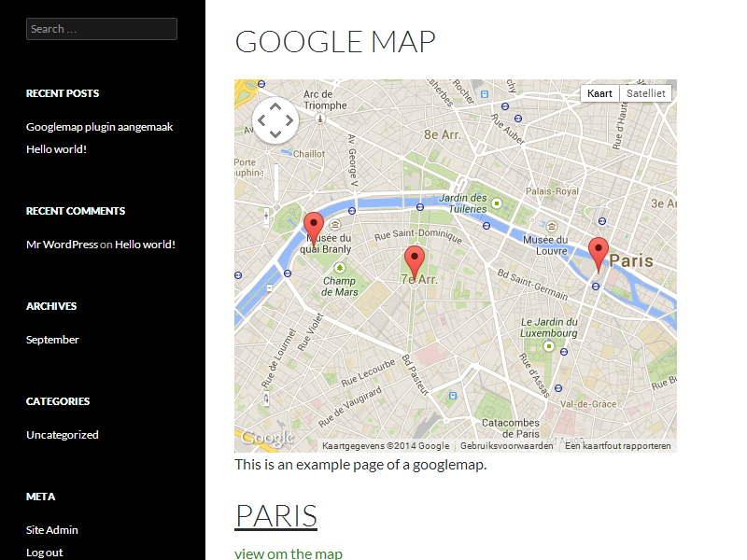The height and width of the screenshot is (560, 747).
Task: Click the pan up arrow on map
Action: coord(275,107)
